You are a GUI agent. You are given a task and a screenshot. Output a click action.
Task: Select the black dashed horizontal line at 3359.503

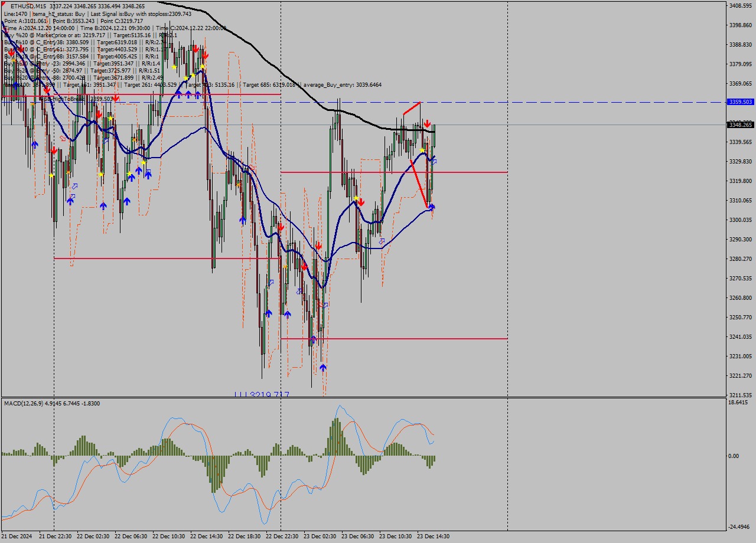[x=363, y=102]
